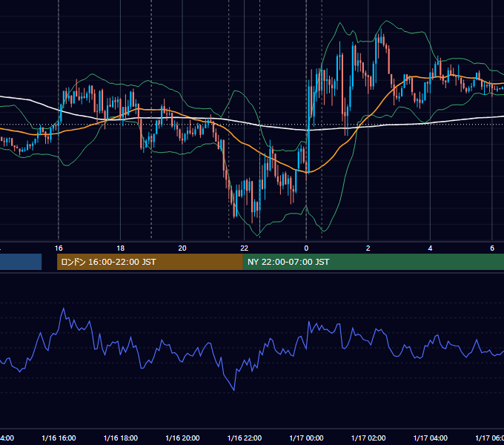
Task: Click the '16' hour label on upper chart axis
Action: tap(59, 248)
